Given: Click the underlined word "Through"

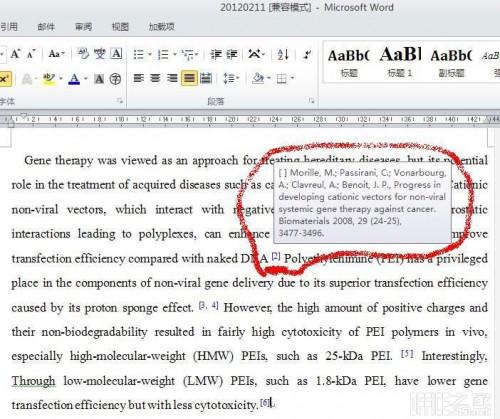Looking at the screenshot, I should (x=33, y=381).
